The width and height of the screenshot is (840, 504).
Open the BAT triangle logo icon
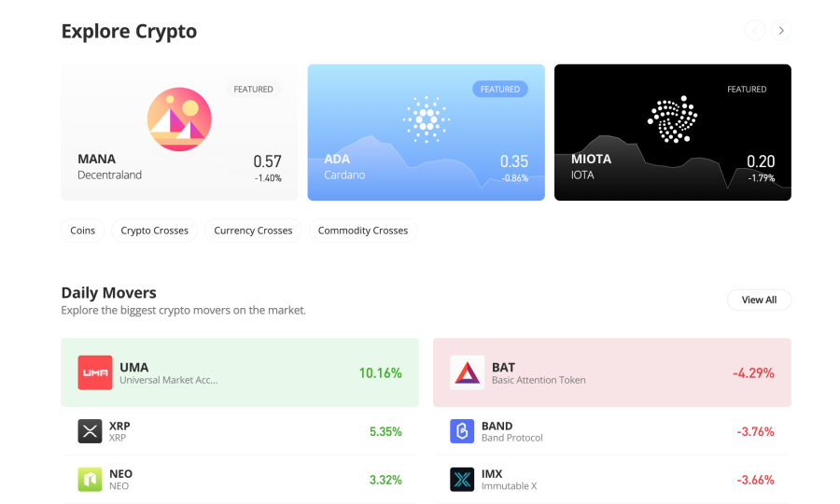(x=468, y=372)
